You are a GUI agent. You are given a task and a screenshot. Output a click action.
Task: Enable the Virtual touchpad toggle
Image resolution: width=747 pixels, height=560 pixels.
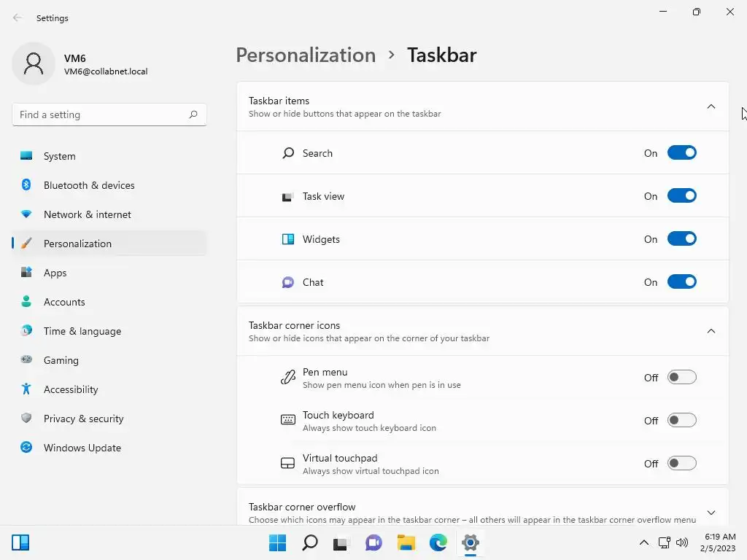pos(682,463)
